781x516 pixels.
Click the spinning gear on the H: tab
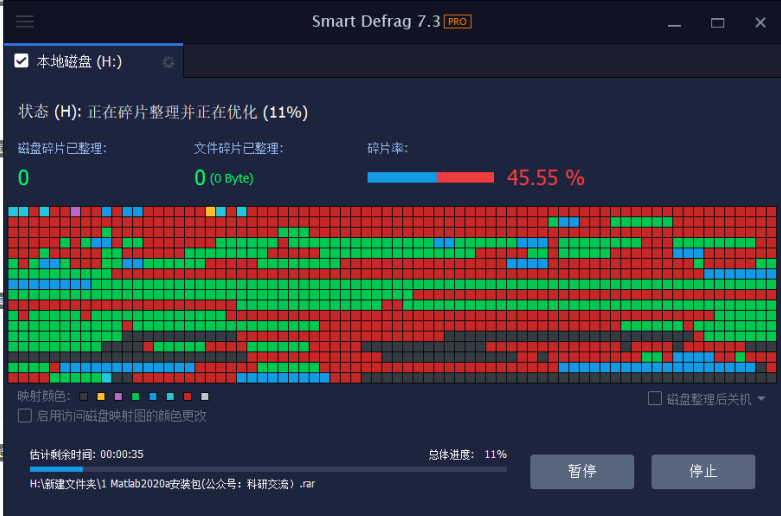tap(168, 62)
